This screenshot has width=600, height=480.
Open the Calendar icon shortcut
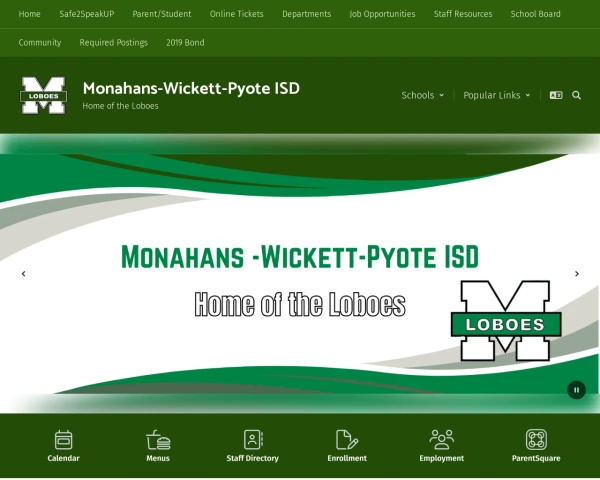point(63,440)
